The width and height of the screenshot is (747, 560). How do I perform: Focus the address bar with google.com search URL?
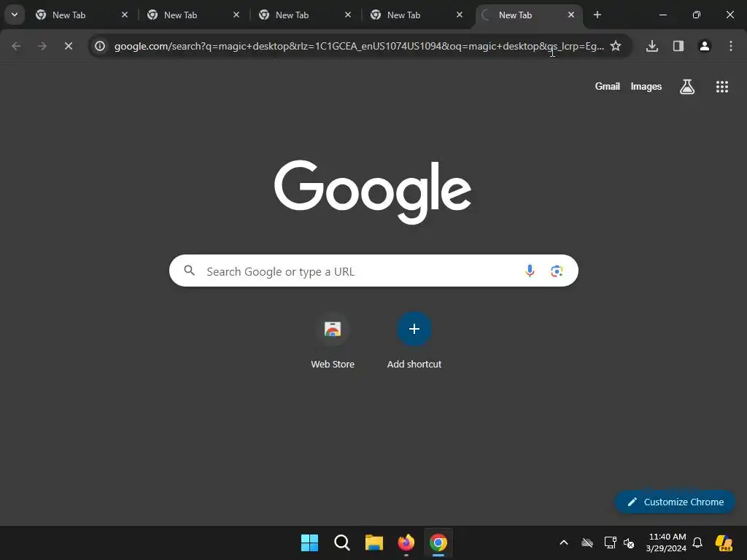(359, 46)
